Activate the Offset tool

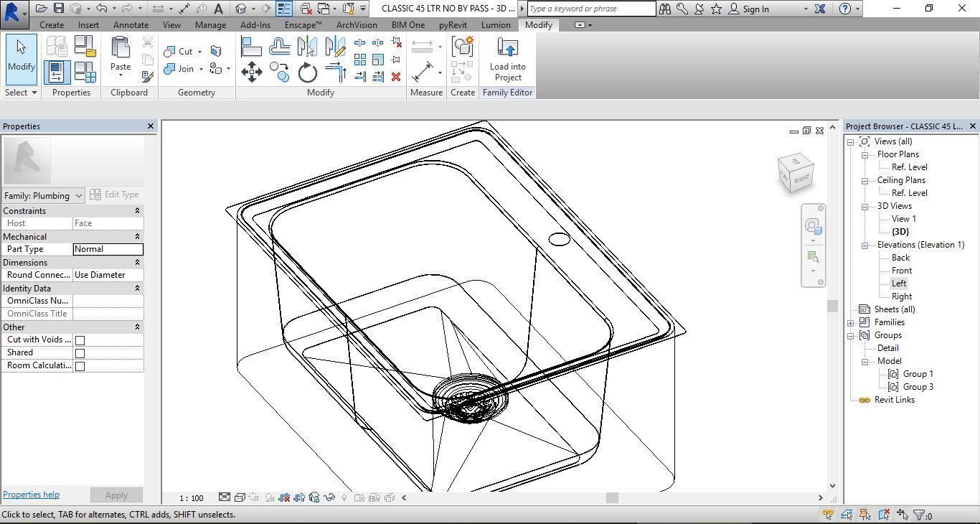point(279,47)
